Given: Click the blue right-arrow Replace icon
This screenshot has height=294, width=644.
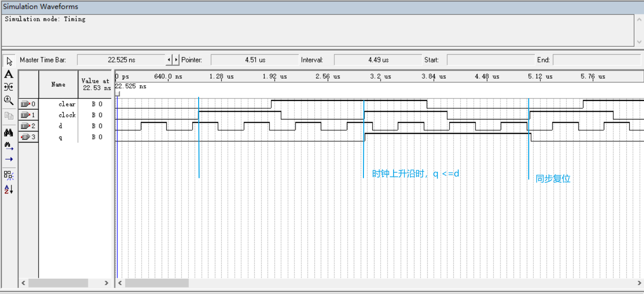Looking at the screenshot, I should (9, 159).
